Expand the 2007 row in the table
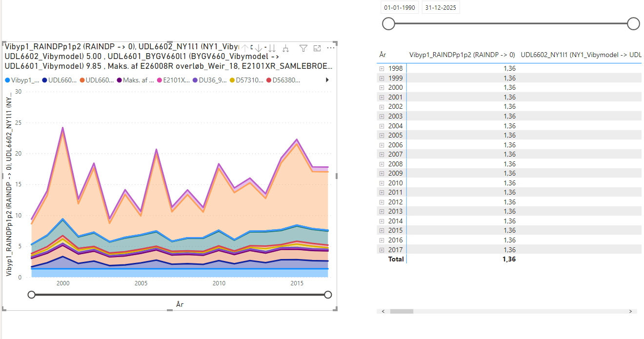The width and height of the screenshot is (644, 339). [382, 154]
